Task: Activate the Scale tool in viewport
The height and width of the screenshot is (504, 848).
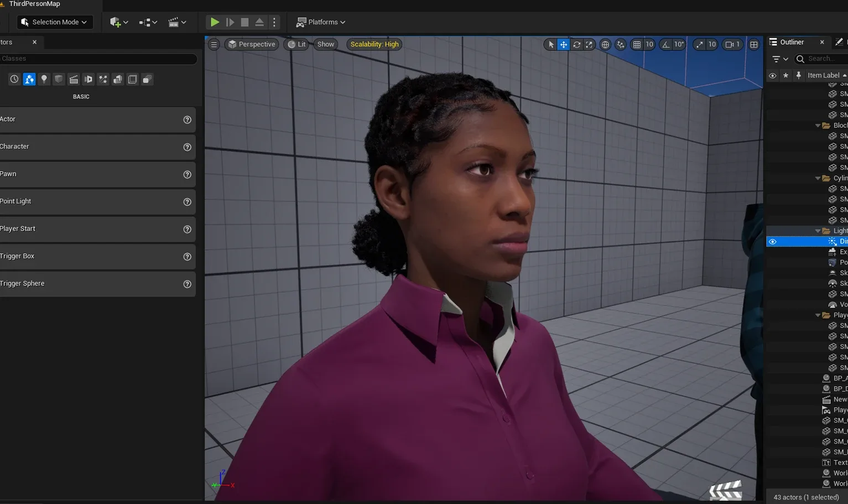Action: coord(589,44)
